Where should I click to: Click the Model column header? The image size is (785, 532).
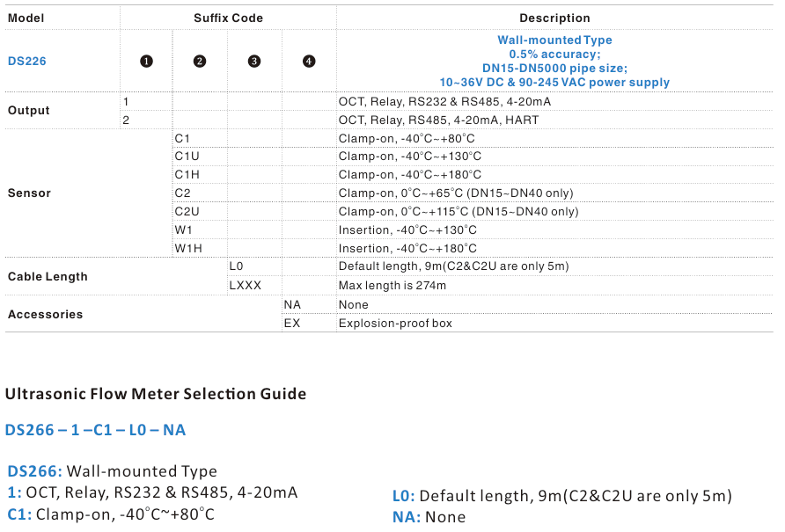point(26,18)
